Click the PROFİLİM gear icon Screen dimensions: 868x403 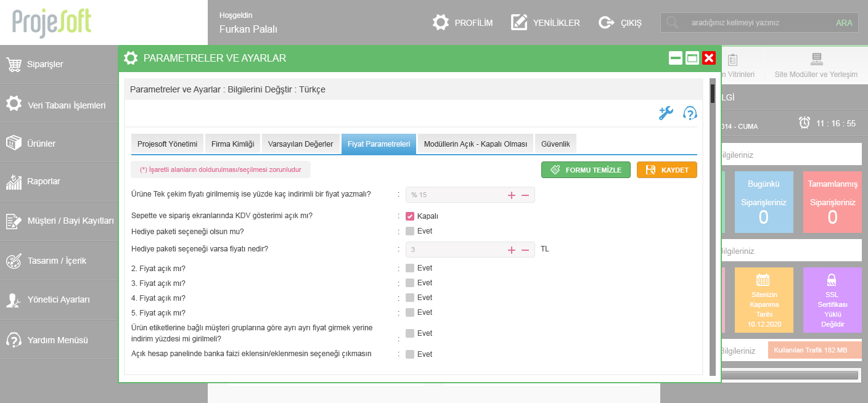click(440, 23)
